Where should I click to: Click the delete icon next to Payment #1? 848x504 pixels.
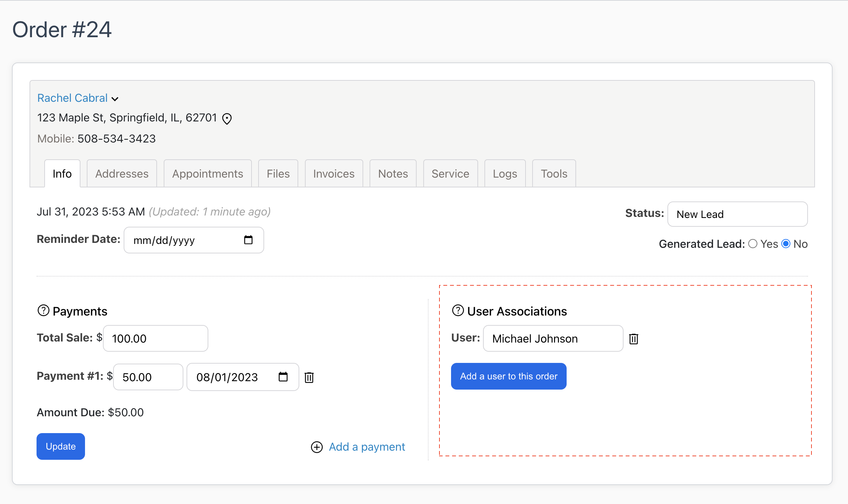(x=311, y=377)
